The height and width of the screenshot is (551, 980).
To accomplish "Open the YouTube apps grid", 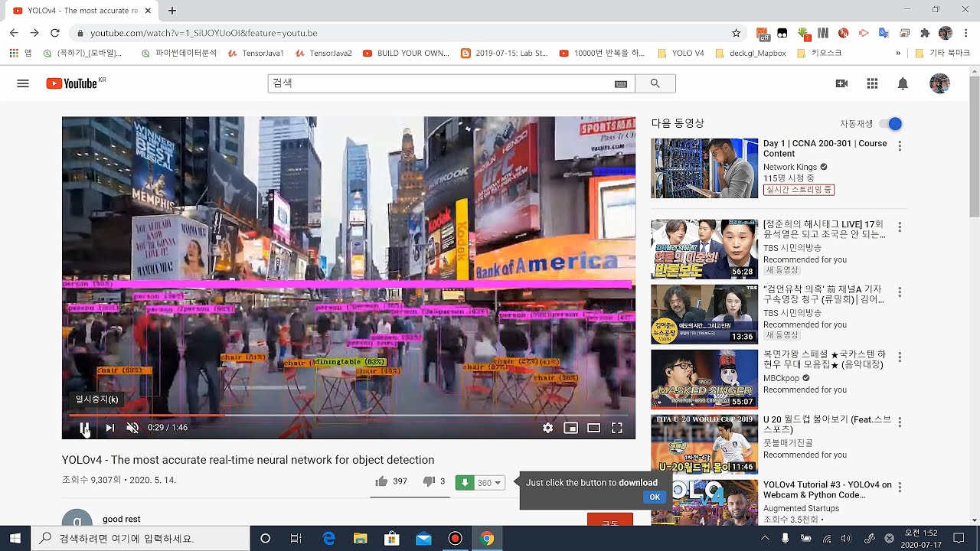I will 872,83.
